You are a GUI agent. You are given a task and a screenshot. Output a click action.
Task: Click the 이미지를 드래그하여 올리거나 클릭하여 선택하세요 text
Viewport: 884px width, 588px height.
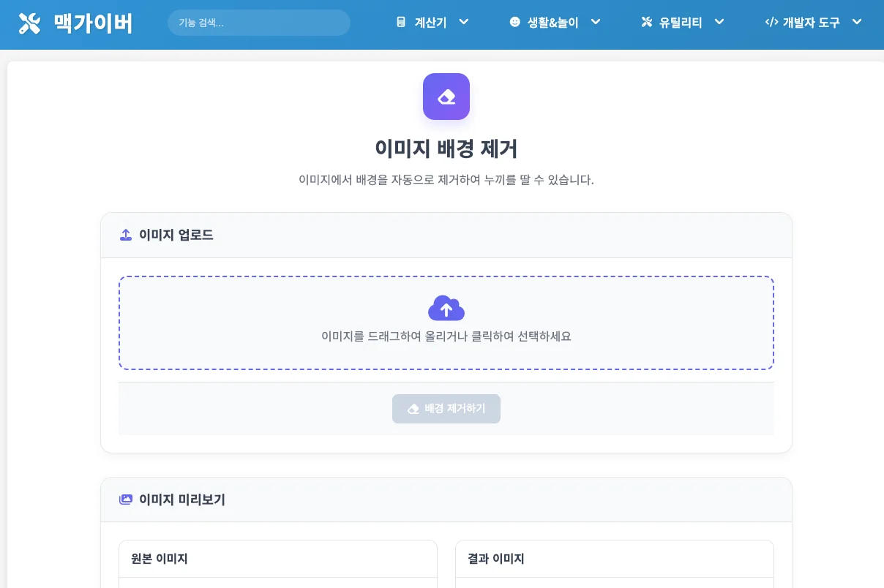(446, 336)
